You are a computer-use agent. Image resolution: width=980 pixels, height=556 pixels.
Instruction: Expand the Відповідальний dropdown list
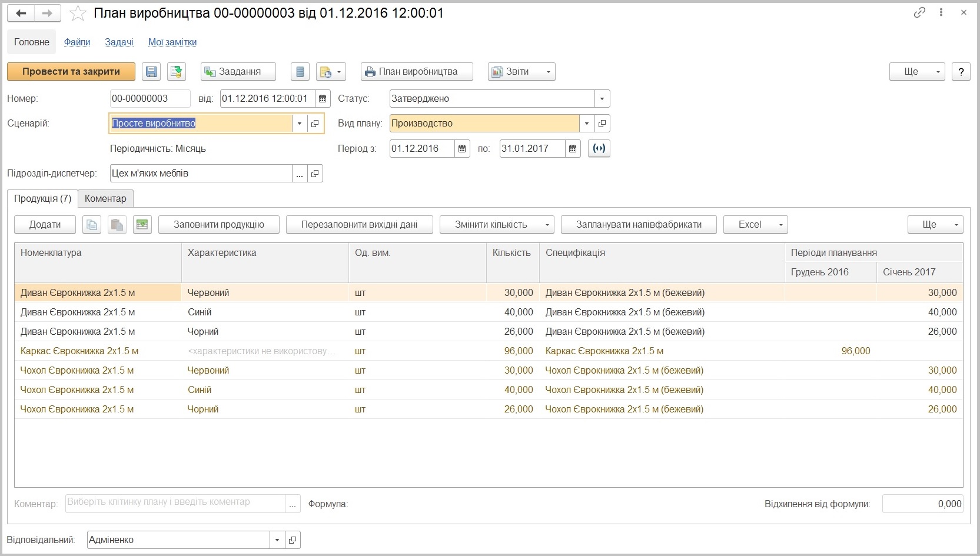pos(277,540)
